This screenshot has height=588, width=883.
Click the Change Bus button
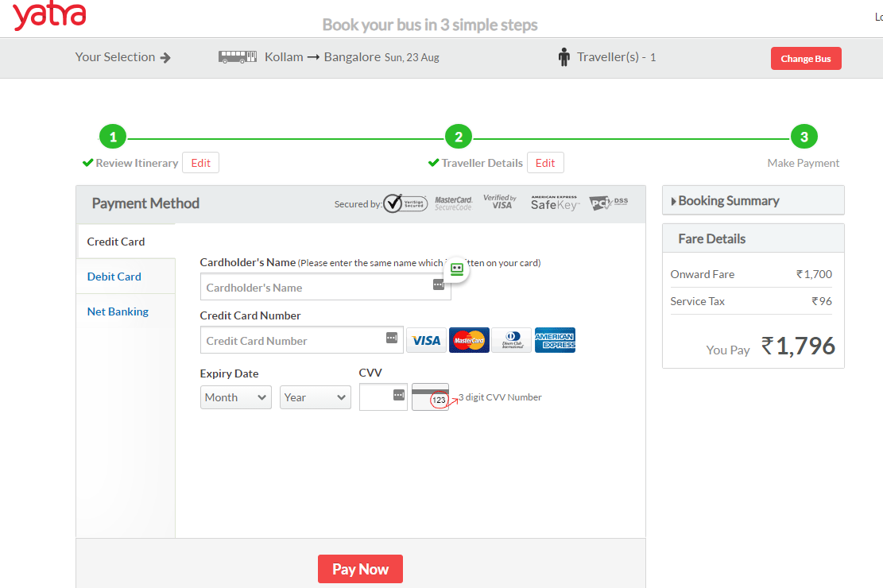806,59
